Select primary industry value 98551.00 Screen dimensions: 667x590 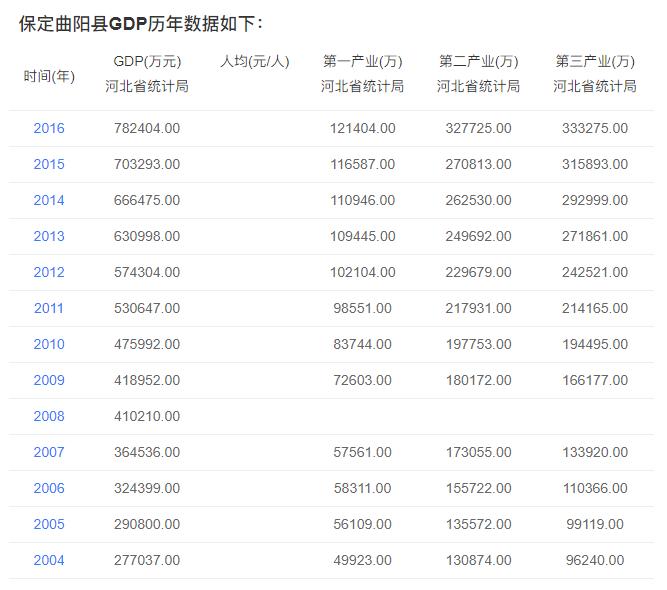pyautogui.click(x=363, y=308)
